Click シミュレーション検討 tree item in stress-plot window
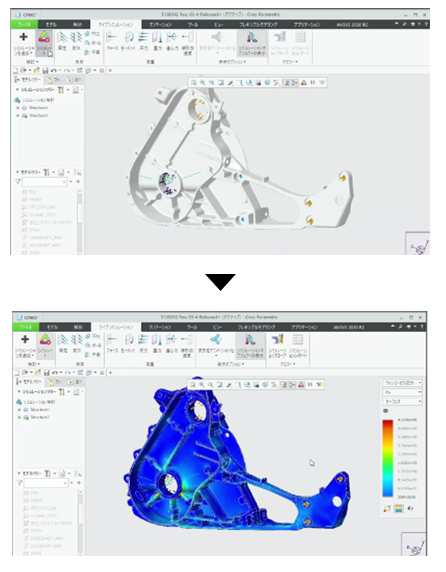446x572 pixels. pos(36,402)
